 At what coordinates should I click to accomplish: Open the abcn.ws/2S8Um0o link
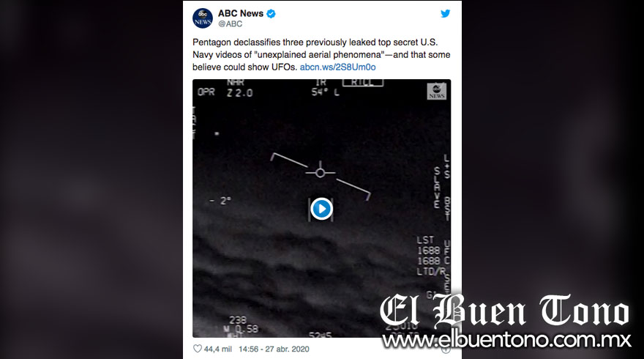tap(337, 67)
